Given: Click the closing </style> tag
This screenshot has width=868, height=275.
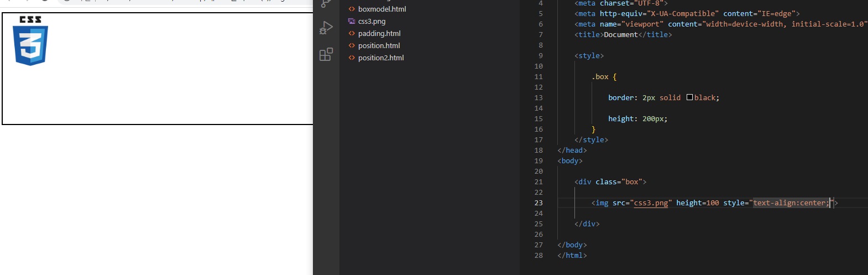Looking at the screenshot, I should click(592, 140).
